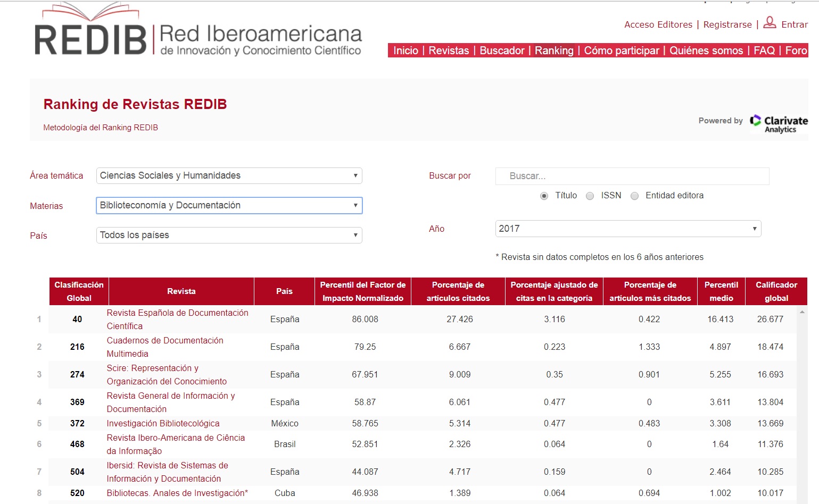Click the Buscar search input field
The height and width of the screenshot is (504, 819).
pos(632,176)
